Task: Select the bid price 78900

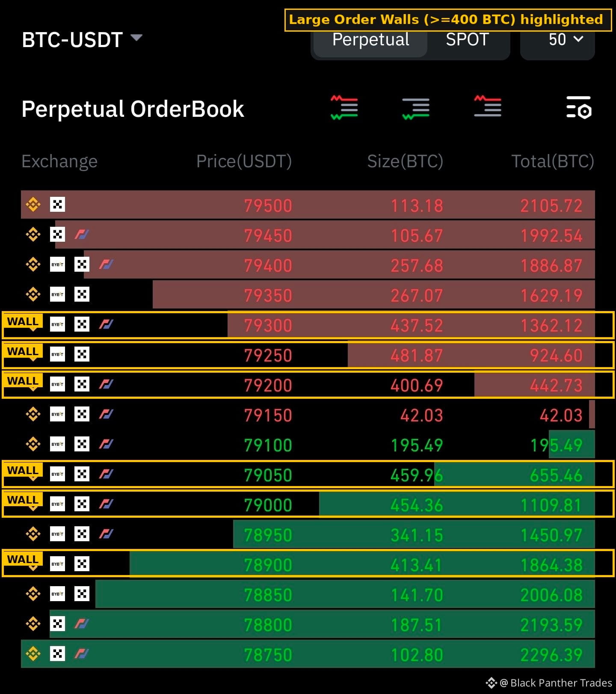Action: click(x=268, y=565)
